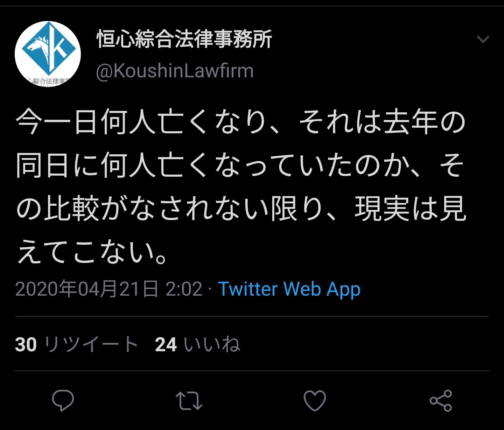Click the 2:02 time text

pos(184,289)
